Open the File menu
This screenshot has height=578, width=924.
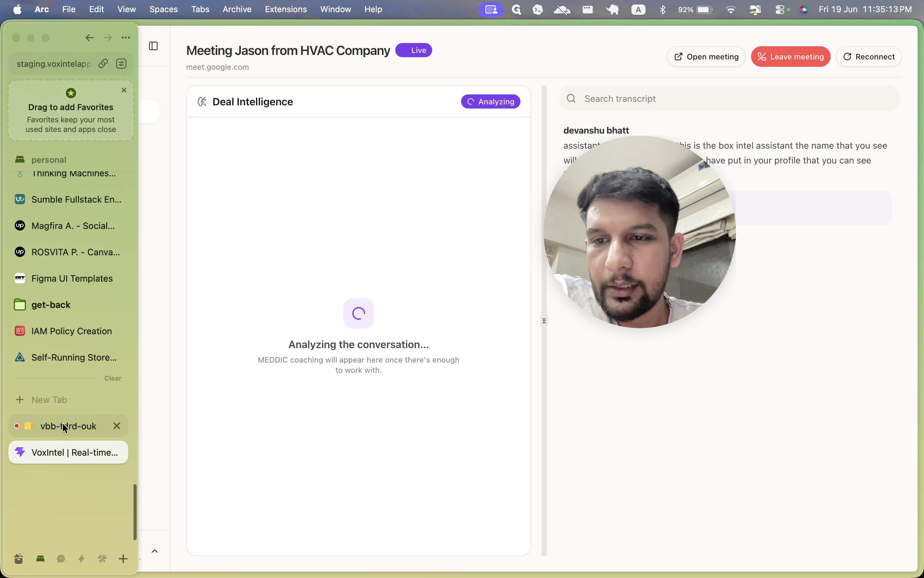[x=69, y=9]
